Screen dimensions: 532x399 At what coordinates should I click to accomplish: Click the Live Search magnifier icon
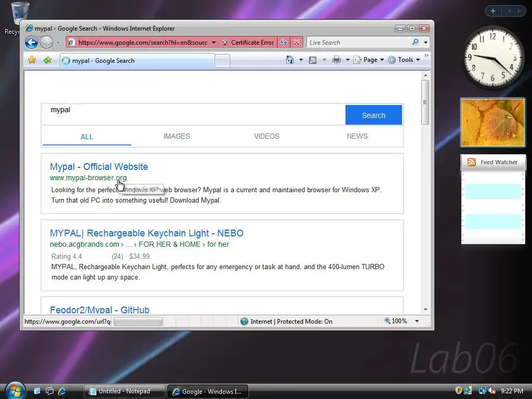415,42
